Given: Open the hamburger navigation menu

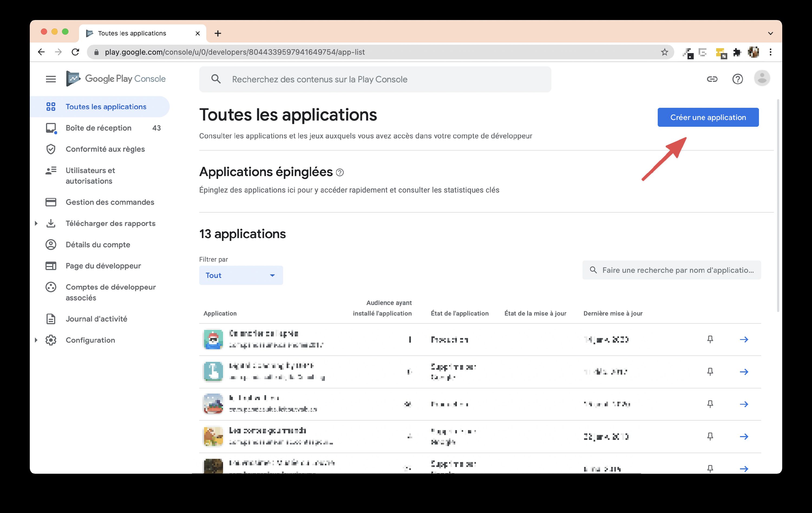Looking at the screenshot, I should tap(51, 79).
